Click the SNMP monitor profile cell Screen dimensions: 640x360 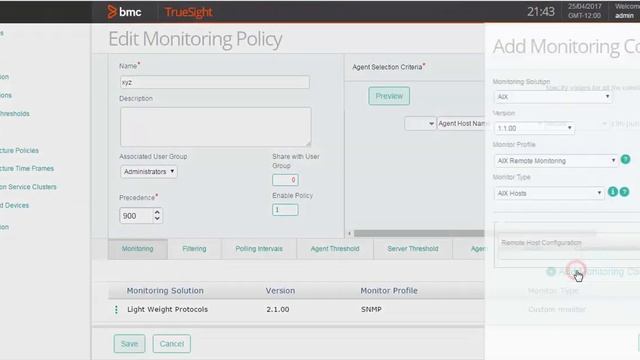pyautogui.click(x=371, y=310)
